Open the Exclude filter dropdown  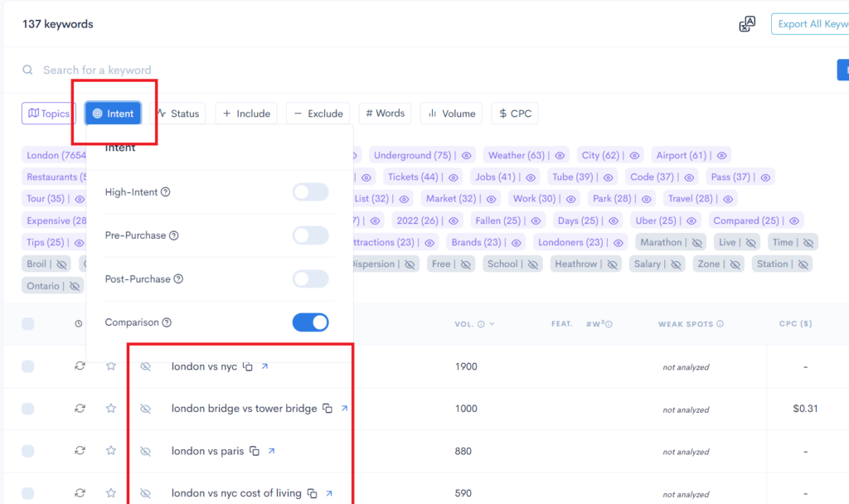(x=318, y=113)
